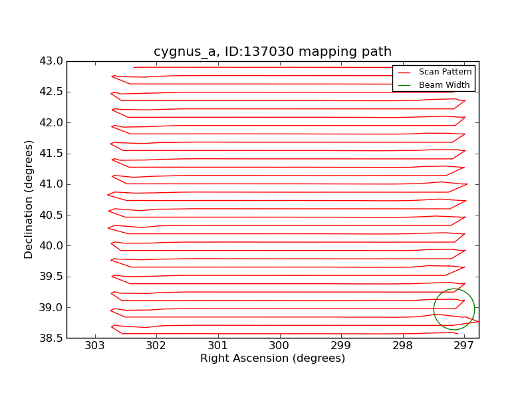The image size is (532, 399).
Task: Click the y-axis tick label "43.0"
Action: [51, 61]
